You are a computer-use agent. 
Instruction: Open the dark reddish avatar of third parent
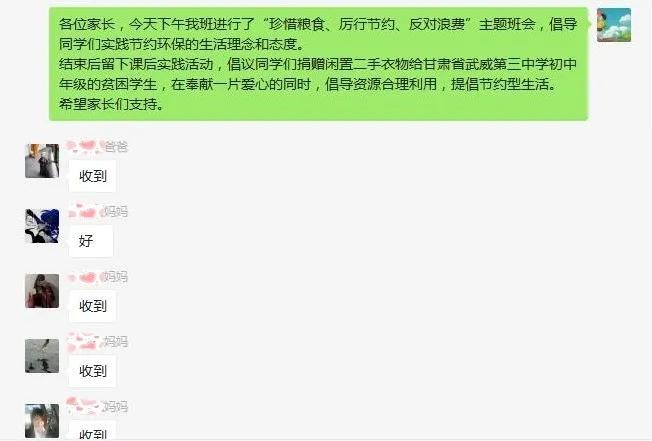[42, 291]
